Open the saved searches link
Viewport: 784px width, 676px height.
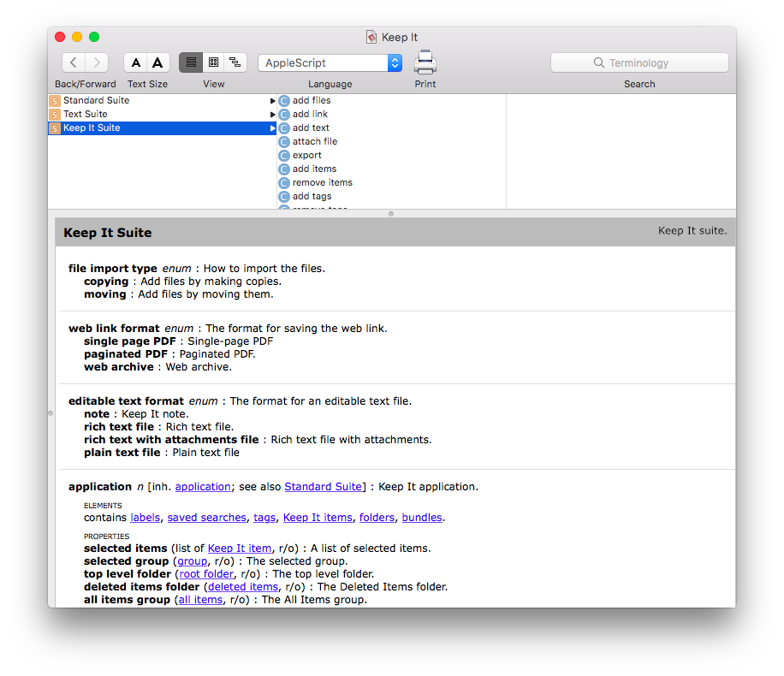point(207,518)
